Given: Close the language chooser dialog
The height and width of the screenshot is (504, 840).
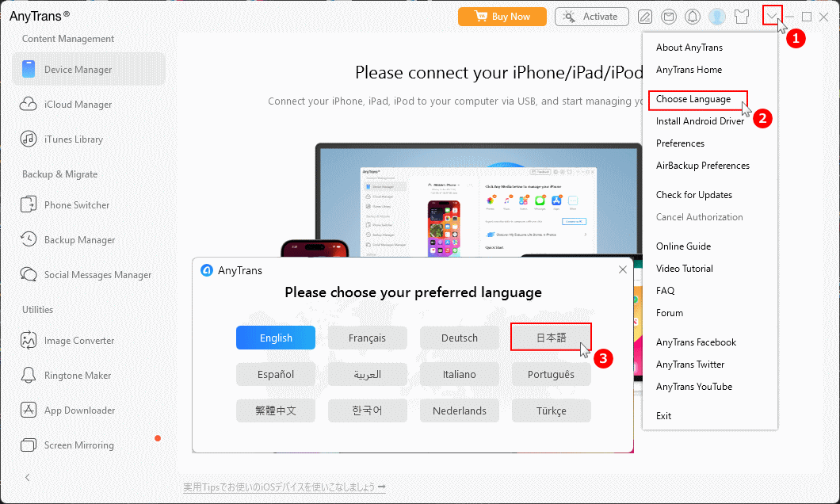Looking at the screenshot, I should click(x=623, y=269).
